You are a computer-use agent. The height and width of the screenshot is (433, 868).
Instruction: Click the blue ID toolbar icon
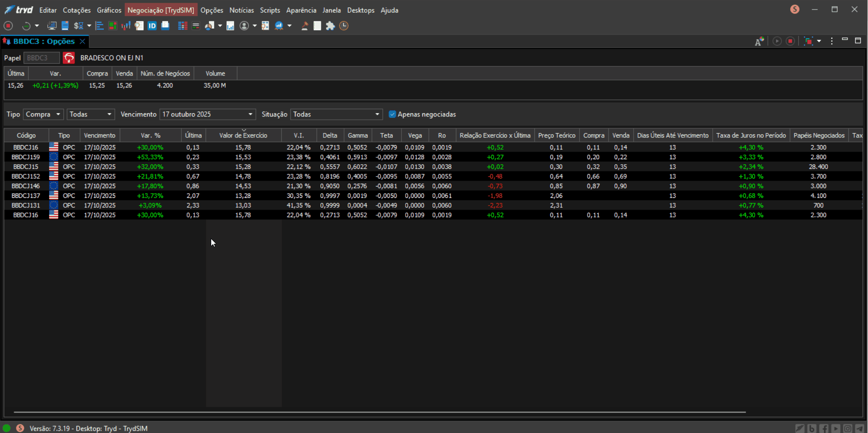click(152, 26)
